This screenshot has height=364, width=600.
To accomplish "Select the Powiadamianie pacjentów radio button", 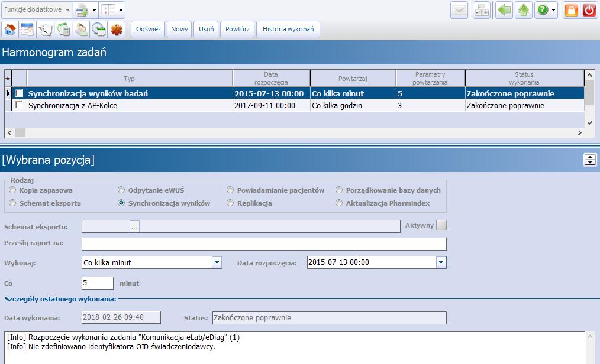I will point(230,190).
